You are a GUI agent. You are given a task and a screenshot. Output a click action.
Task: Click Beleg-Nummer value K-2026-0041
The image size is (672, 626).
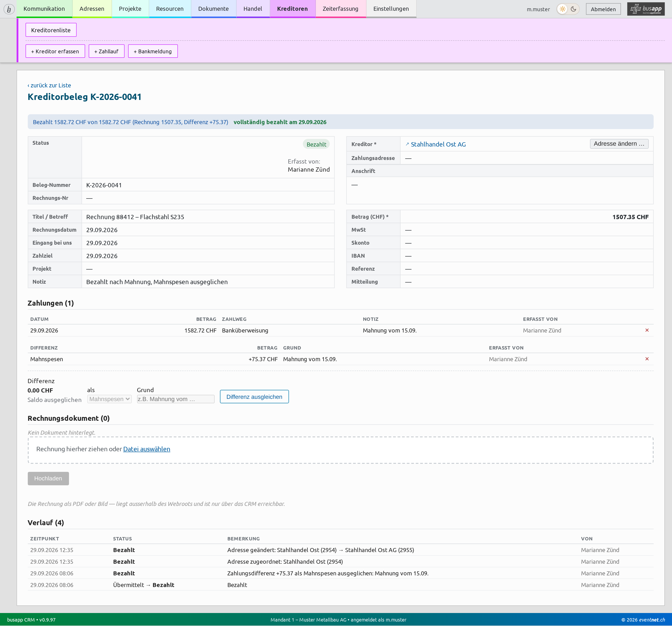tap(104, 185)
